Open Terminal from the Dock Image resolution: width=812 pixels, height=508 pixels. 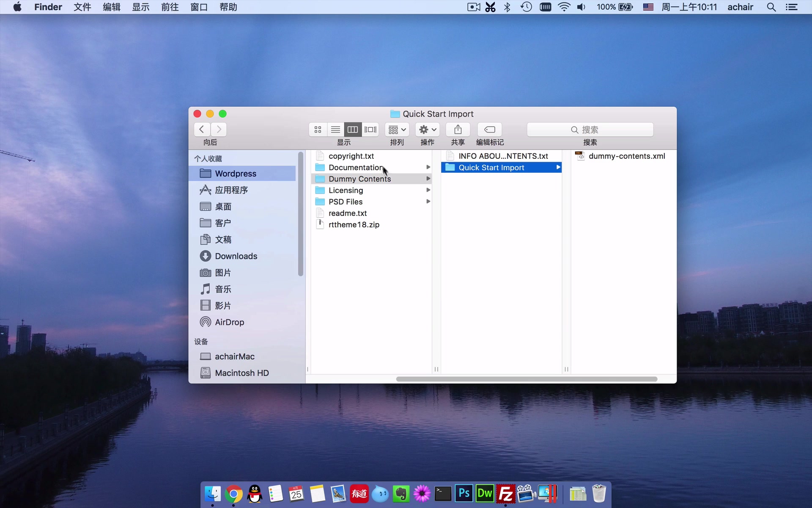coord(443,494)
